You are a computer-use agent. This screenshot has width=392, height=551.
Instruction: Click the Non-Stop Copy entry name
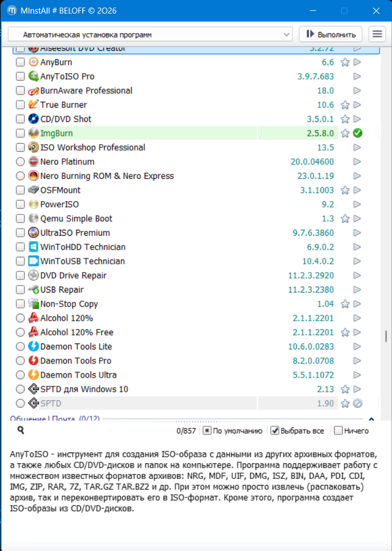69,304
